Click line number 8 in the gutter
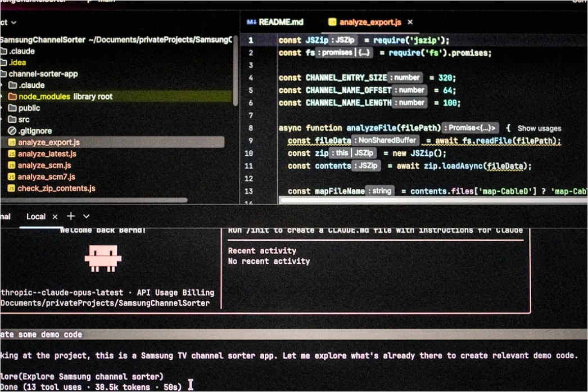 (251, 128)
